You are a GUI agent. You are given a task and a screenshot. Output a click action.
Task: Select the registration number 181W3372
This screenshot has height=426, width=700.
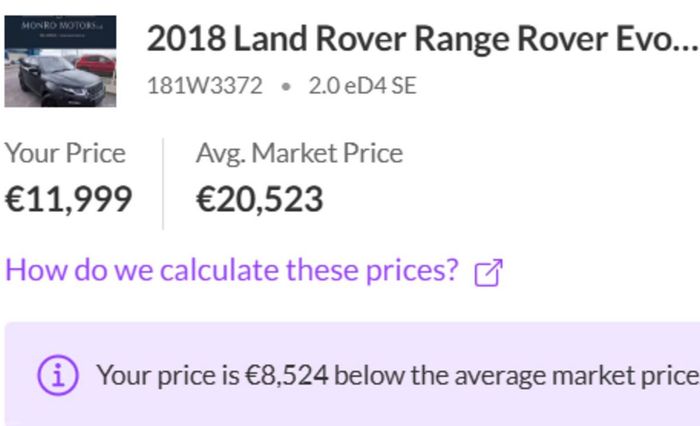(205, 86)
